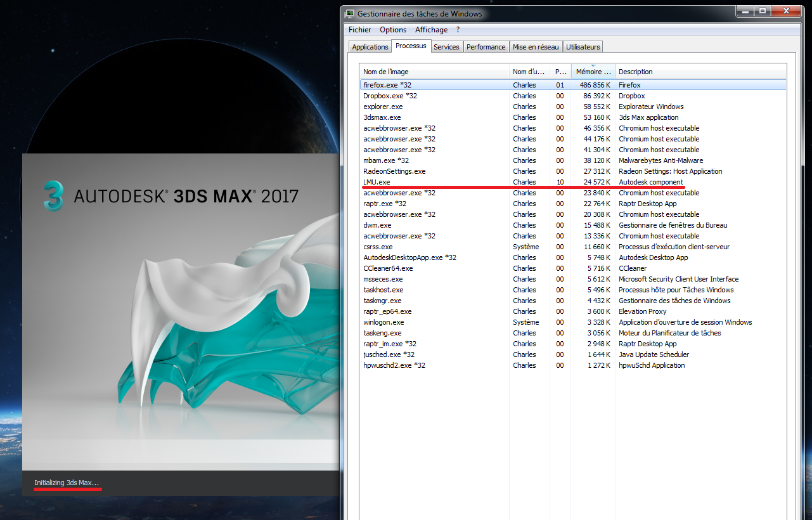Switch to the Services tab
The image size is (812, 520).
(446, 47)
